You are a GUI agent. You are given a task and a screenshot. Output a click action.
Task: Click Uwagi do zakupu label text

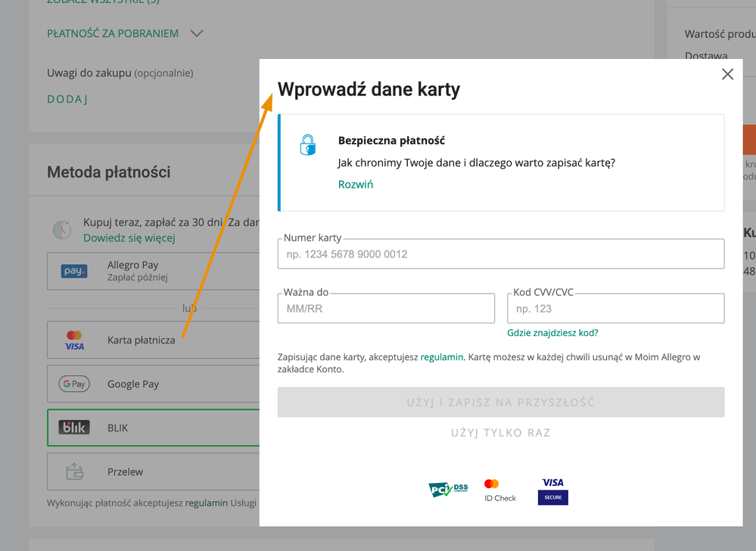tap(89, 73)
